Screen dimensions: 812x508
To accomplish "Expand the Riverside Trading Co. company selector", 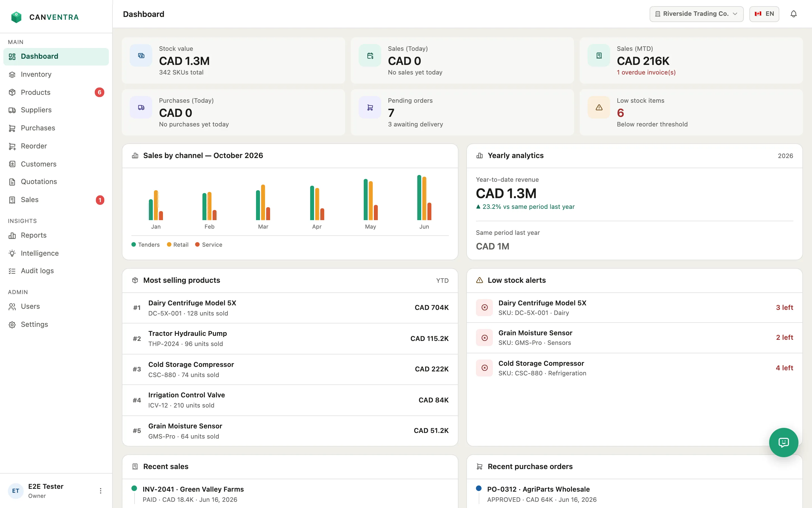I will [696, 14].
